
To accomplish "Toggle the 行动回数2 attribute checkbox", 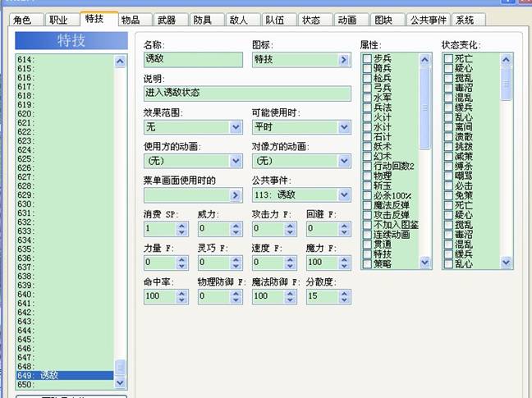I will 367,166.
